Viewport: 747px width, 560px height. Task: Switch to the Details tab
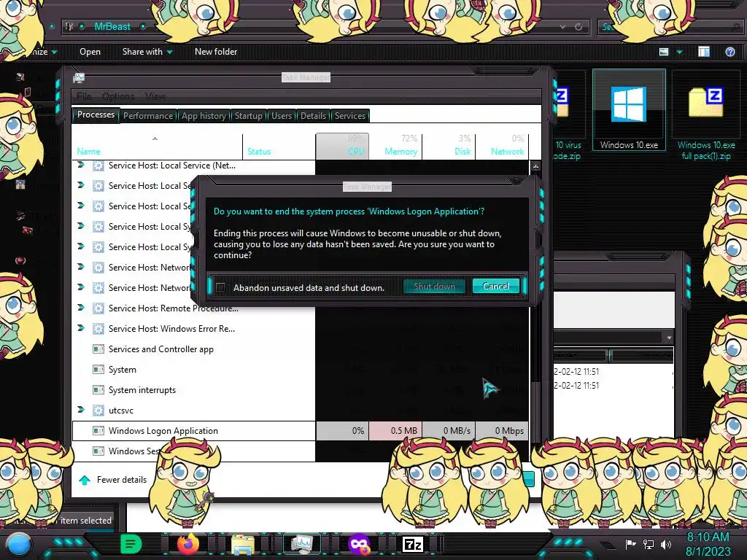click(x=314, y=116)
